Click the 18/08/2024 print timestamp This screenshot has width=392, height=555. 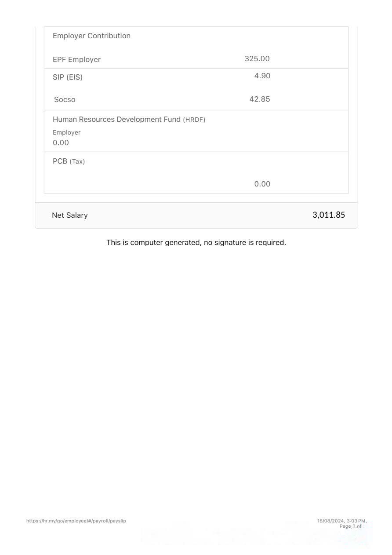pyautogui.click(x=341, y=521)
